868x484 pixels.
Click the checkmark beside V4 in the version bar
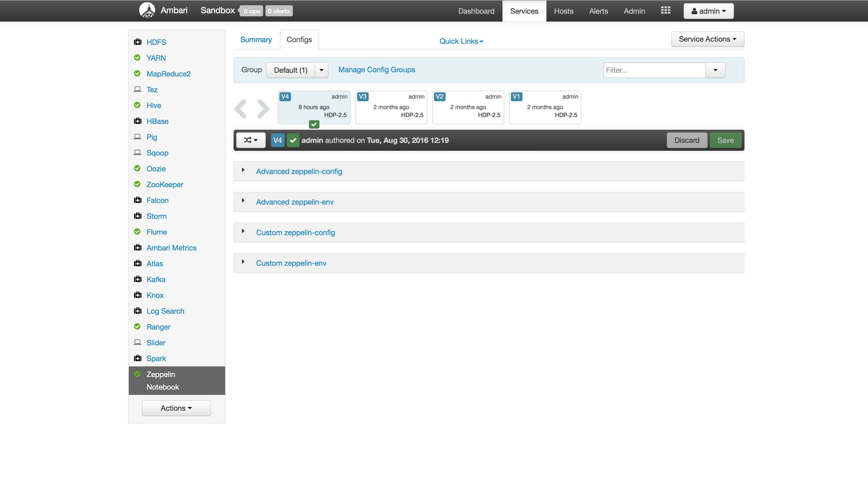click(293, 140)
